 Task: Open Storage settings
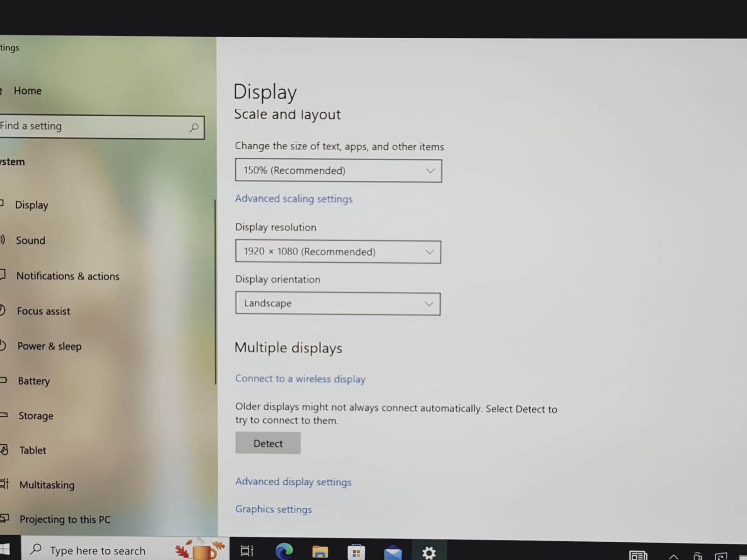click(x=35, y=415)
